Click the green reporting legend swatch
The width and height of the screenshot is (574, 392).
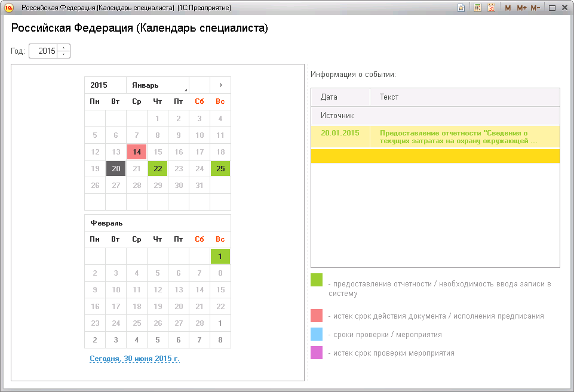tap(316, 279)
